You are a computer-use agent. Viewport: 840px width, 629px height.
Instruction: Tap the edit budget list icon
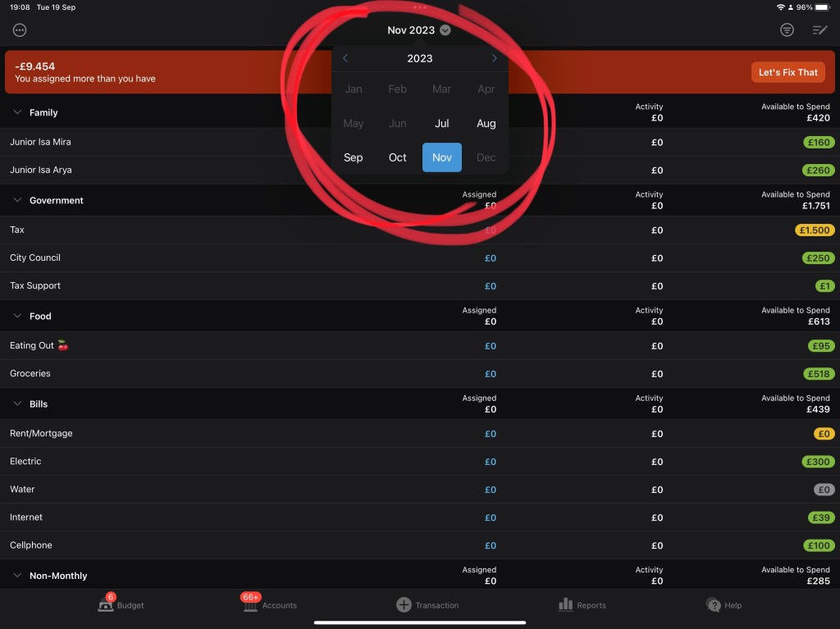[x=819, y=30]
